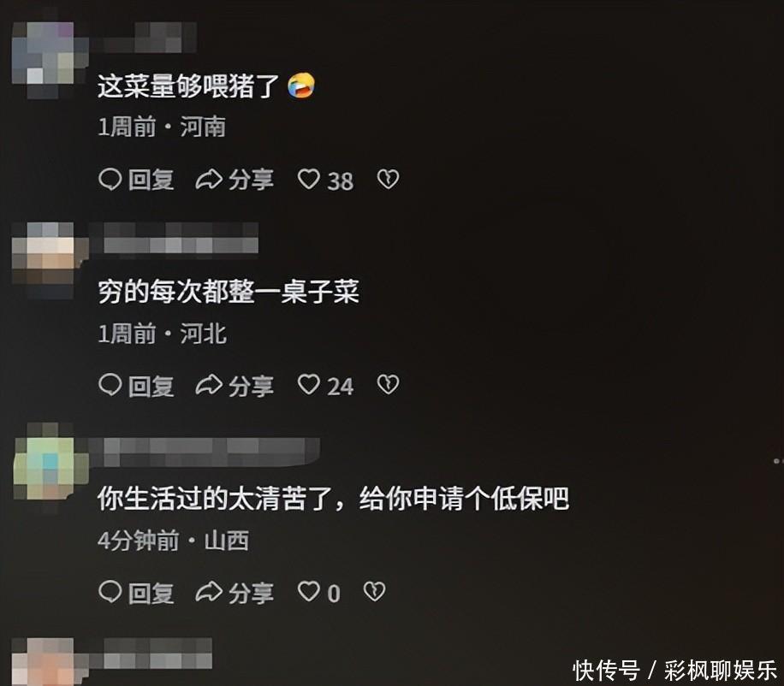Share the 山西 comment about 低保
This screenshot has height=686, width=784.
tap(235, 593)
